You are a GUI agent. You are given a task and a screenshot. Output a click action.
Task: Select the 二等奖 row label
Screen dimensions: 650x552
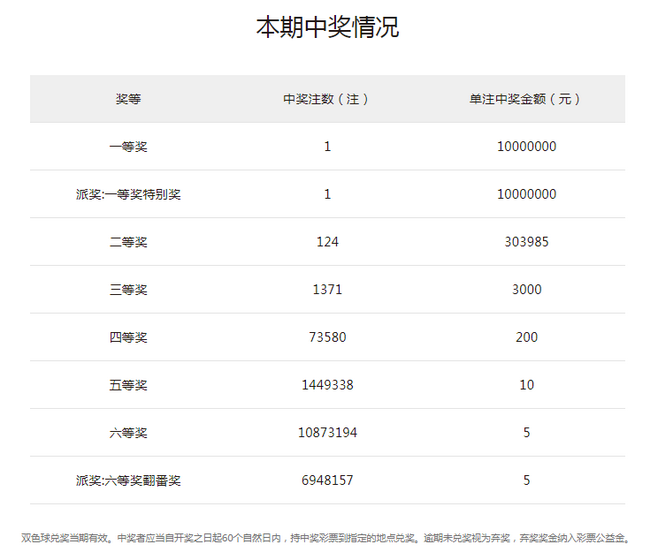tap(128, 242)
